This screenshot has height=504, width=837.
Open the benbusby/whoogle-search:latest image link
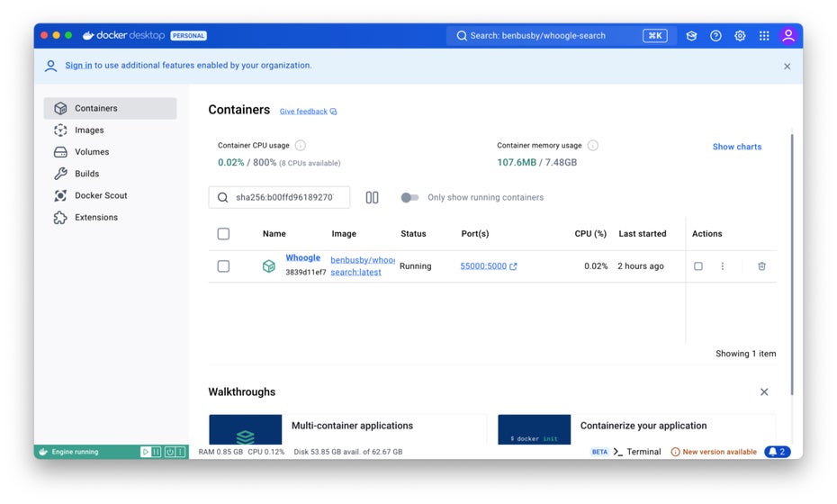(362, 265)
